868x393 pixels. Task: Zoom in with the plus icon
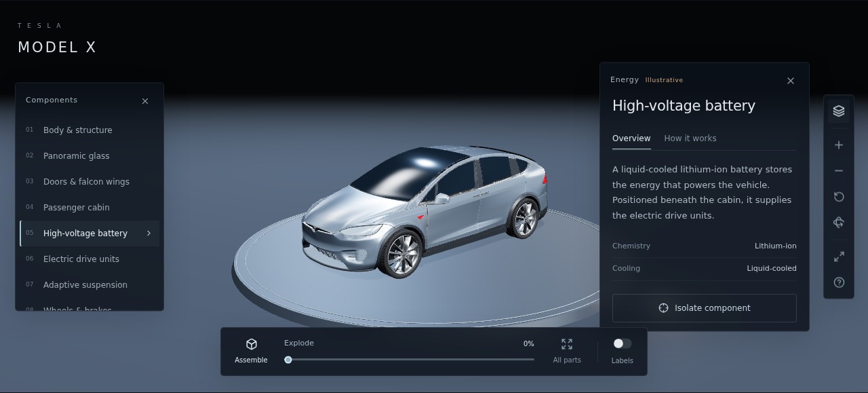tap(839, 145)
